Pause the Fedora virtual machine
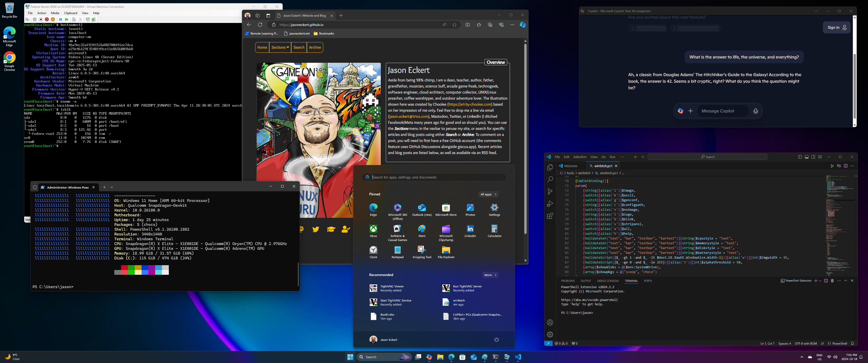 61,19
